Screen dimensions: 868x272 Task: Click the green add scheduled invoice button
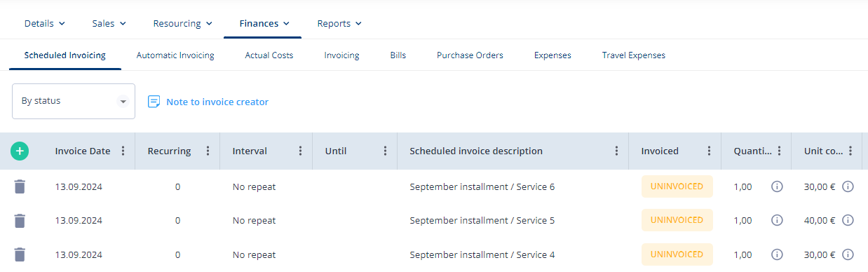20,151
